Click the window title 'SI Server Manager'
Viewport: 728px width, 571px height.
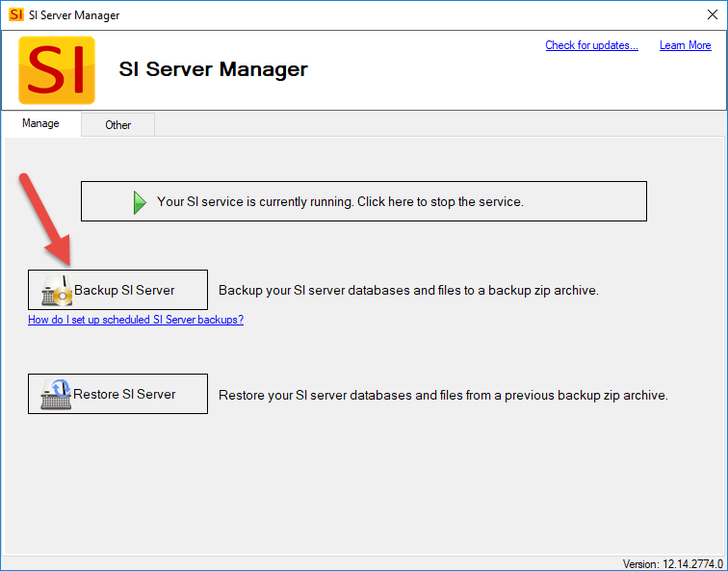tap(74, 15)
